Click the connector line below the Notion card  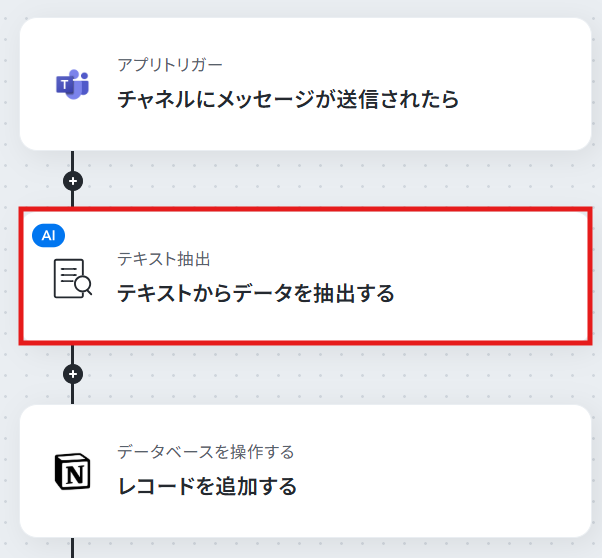[x=73, y=548]
